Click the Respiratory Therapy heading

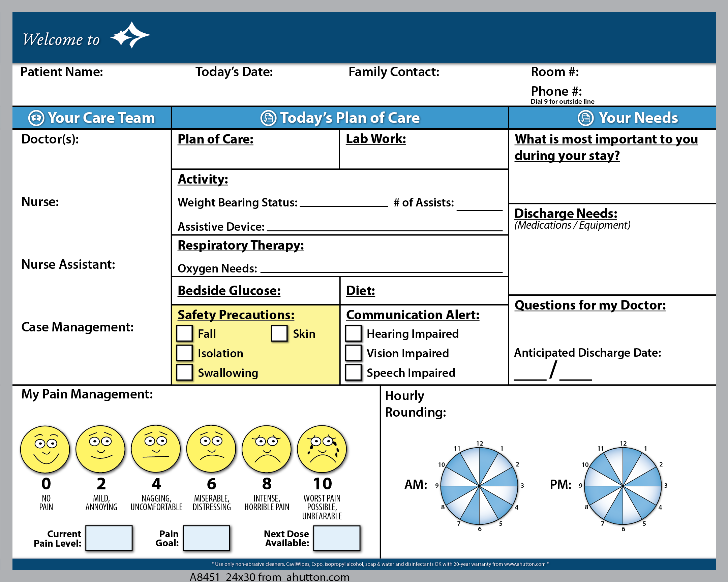coord(241,245)
